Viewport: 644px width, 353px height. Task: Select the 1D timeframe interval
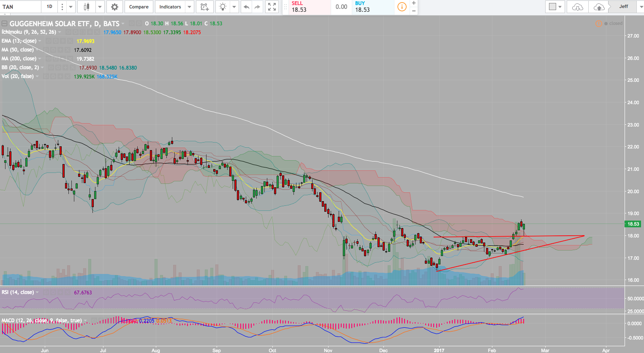pyautogui.click(x=49, y=7)
